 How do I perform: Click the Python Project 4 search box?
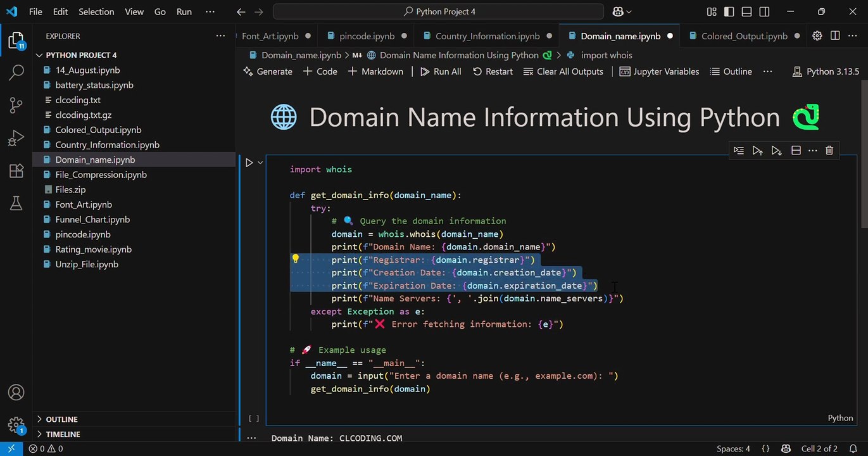point(439,11)
